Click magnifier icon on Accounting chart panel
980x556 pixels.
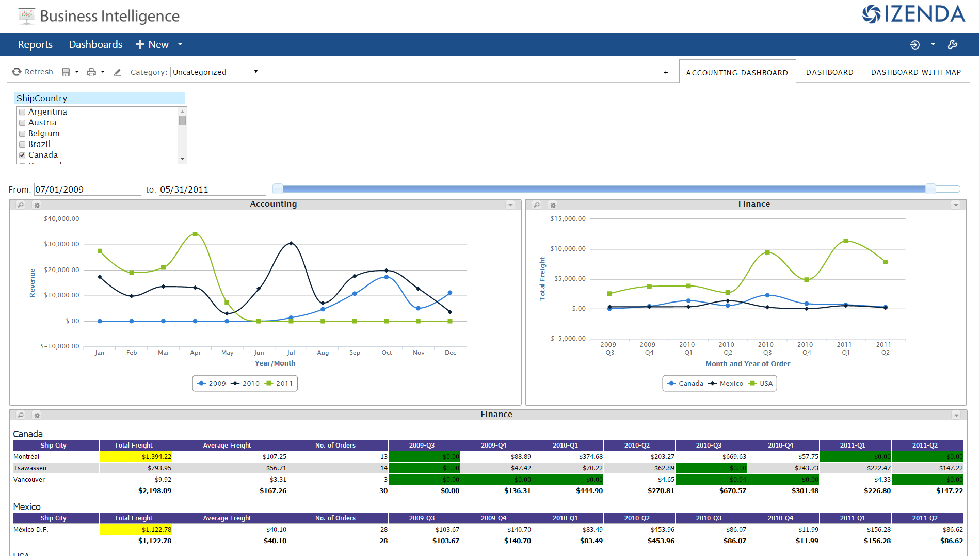[x=21, y=205]
